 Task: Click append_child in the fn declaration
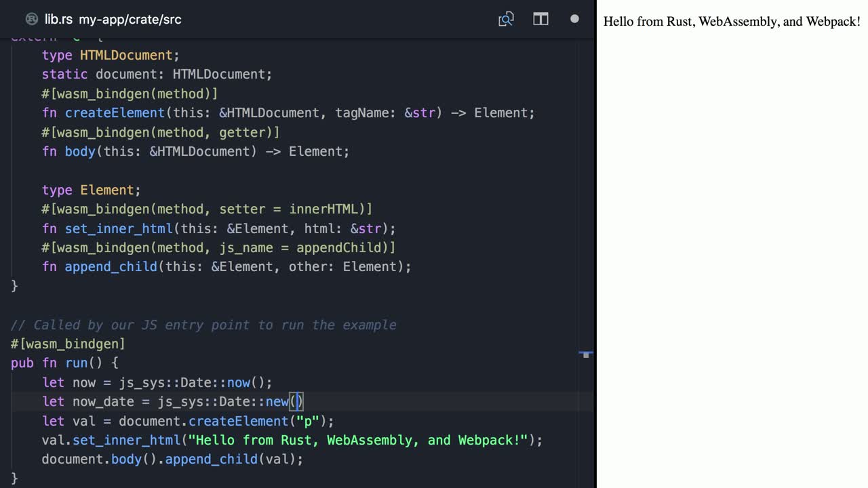tap(111, 267)
